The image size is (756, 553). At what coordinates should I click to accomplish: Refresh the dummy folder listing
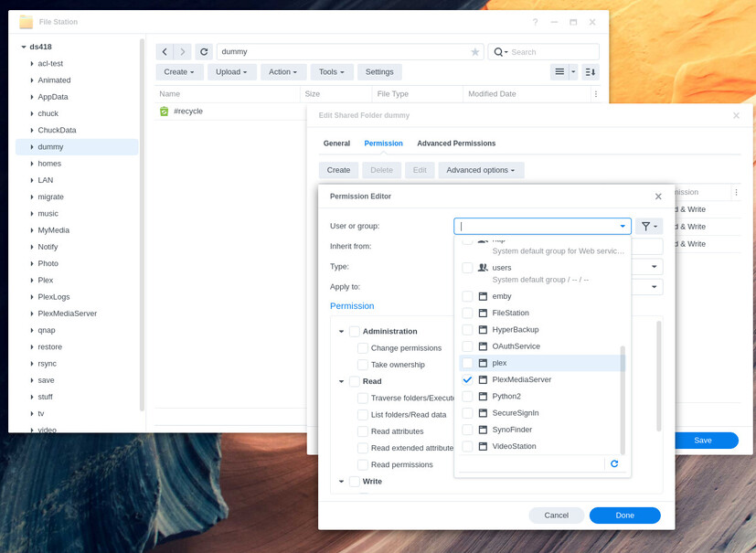[x=204, y=51]
